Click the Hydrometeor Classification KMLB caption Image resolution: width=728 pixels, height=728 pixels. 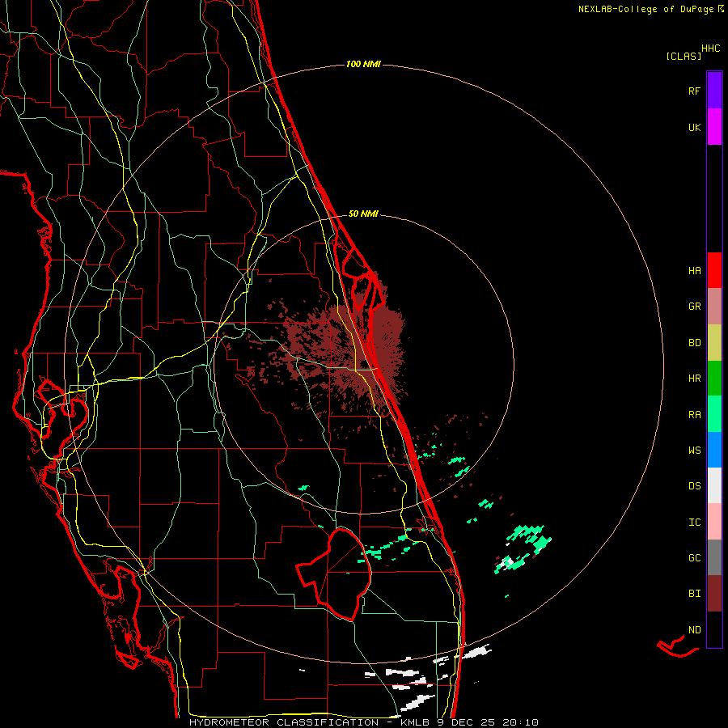pos(363,722)
